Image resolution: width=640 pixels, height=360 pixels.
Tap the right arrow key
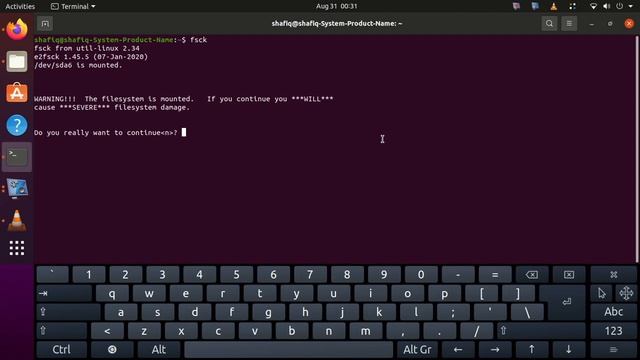(x=495, y=349)
